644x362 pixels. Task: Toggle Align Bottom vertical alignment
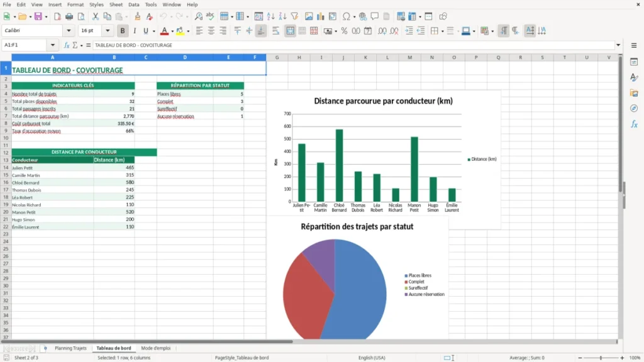261,31
